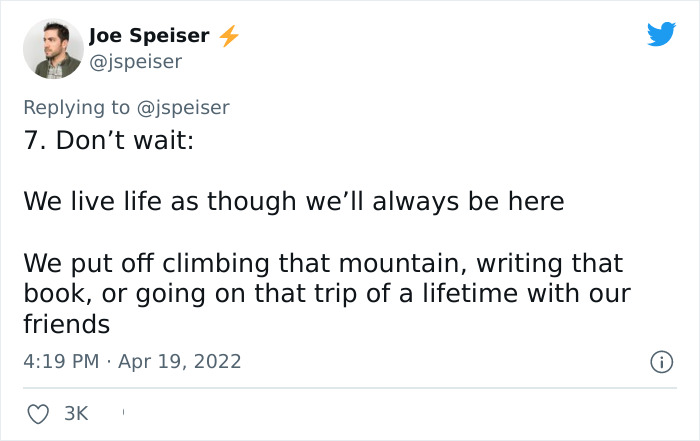Click the @jspeiser mention in Replying to

point(183,107)
